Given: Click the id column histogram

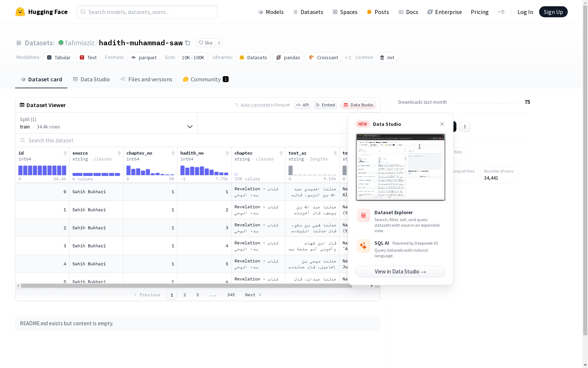Looking at the screenshot, I should [x=42, y=170].
